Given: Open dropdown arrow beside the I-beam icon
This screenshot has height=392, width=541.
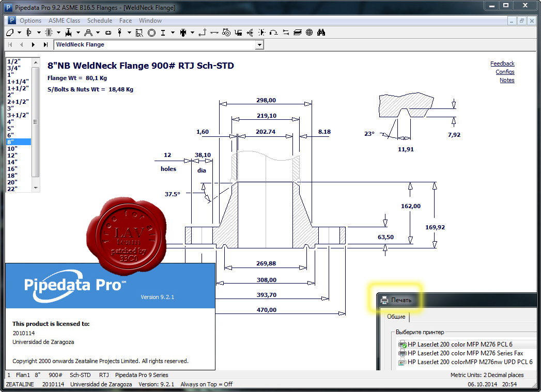Looking at the screenshot, I should coord(173,33).
